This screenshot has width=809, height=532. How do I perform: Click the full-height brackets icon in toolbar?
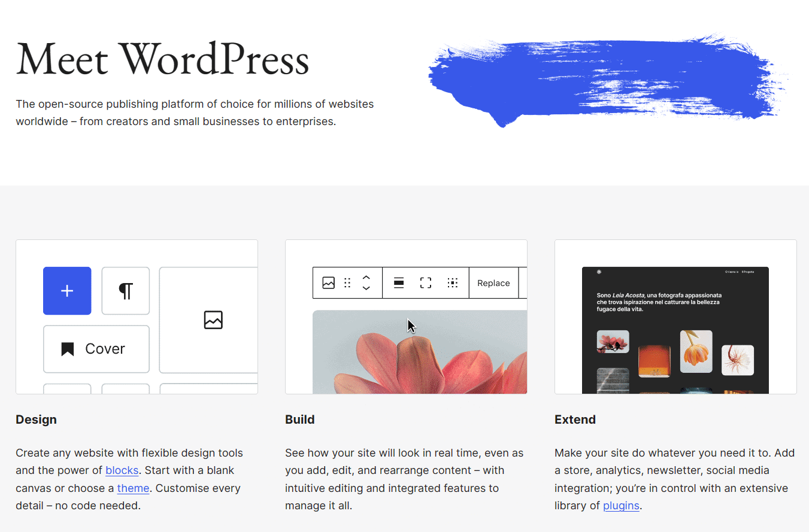[426, 283]
